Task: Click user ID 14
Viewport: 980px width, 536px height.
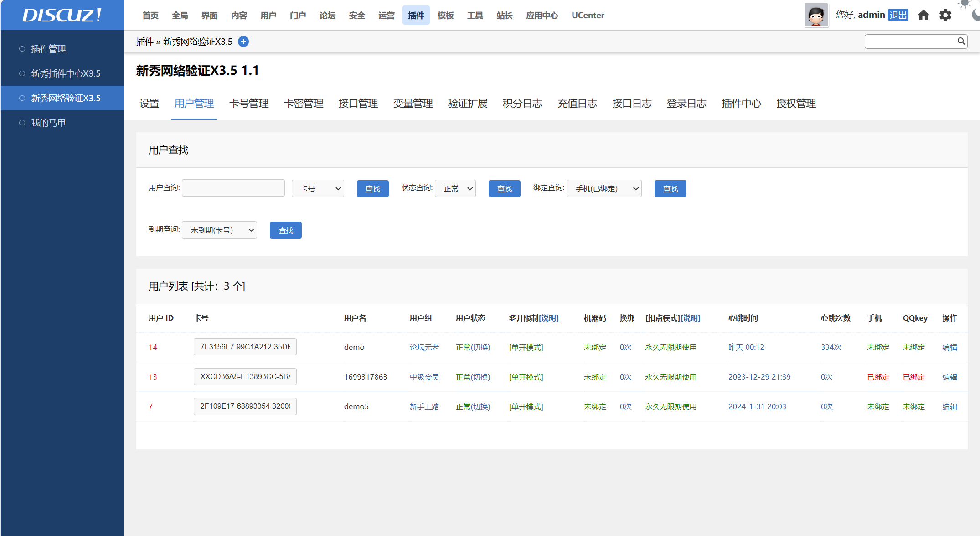Action: point(153,347)
